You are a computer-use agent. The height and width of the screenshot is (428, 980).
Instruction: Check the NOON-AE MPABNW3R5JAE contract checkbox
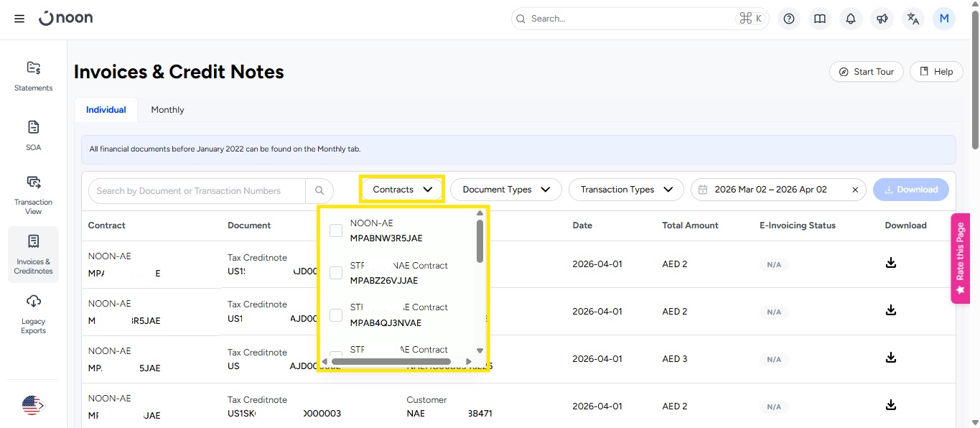click(335, 231)
